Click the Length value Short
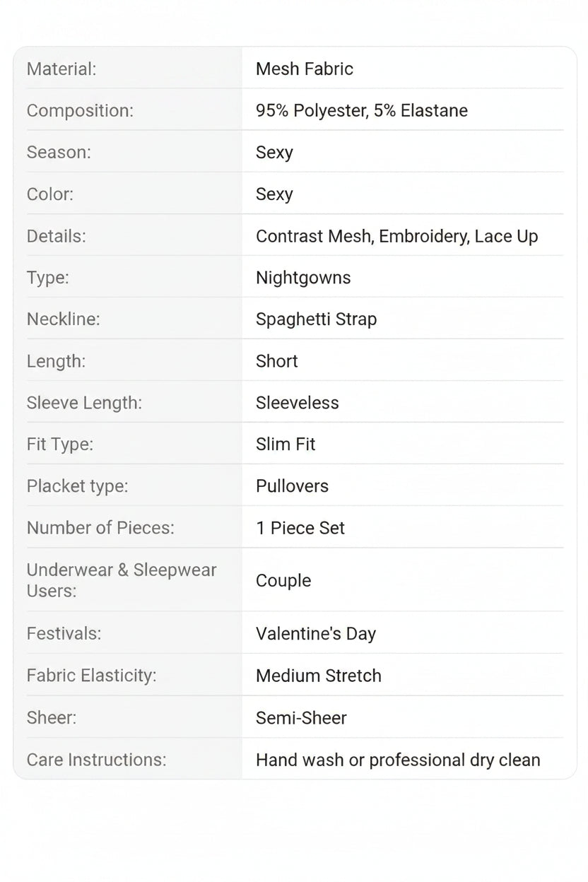 [277, 361]
